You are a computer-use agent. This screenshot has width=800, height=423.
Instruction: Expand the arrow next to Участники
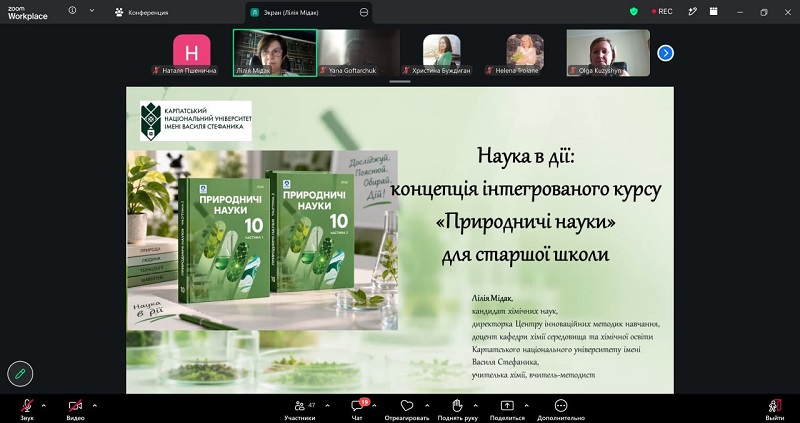tap(327, 406)
